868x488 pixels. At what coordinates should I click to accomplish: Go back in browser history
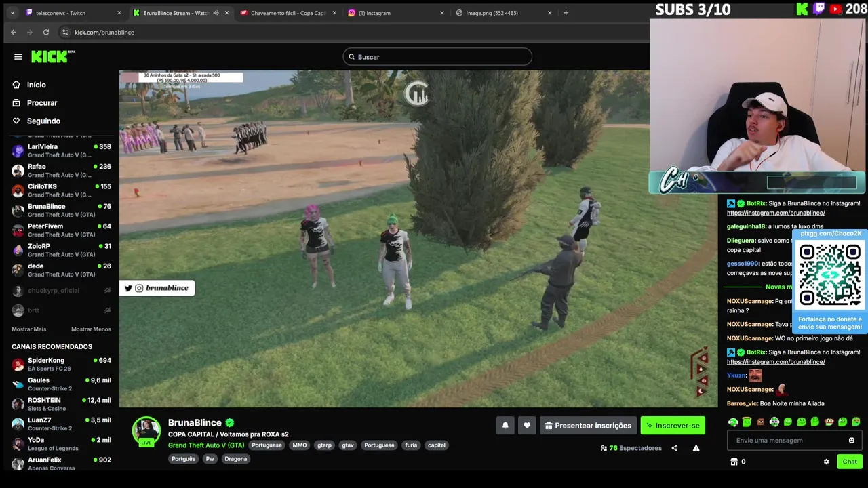(14, 32)
